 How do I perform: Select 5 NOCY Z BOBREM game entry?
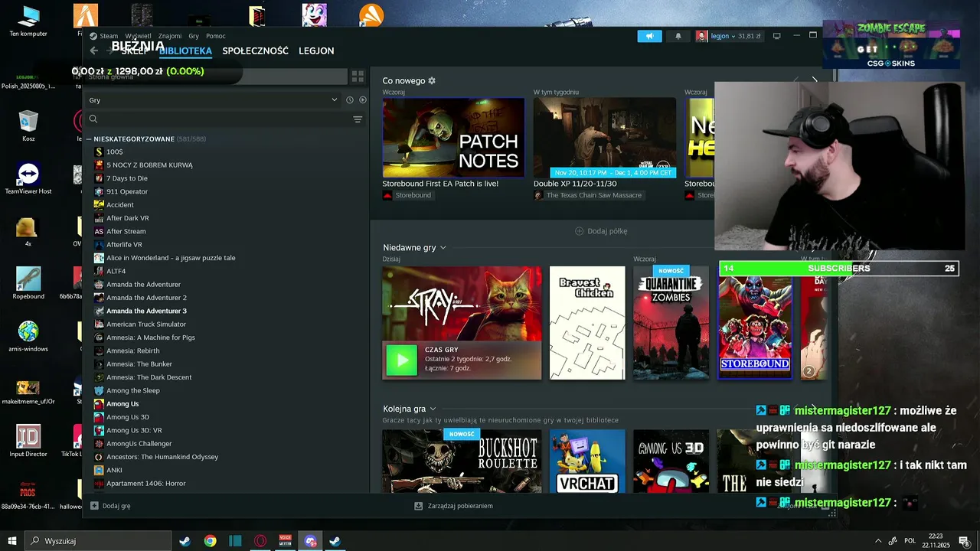(149, 165)
